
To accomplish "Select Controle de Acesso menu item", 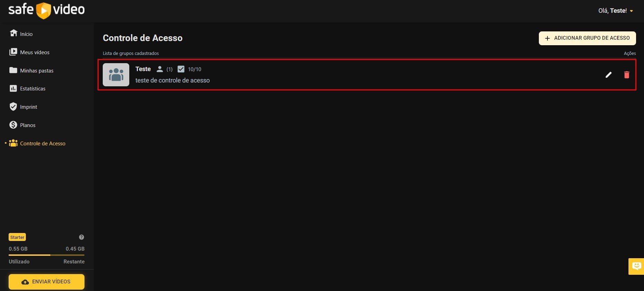I will tap(42, 143).
